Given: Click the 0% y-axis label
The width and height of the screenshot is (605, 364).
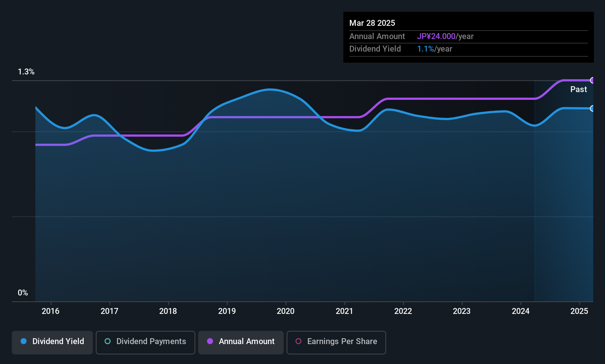Looking at the screenshot, I should pyautogui.click(x=23, y=293).
